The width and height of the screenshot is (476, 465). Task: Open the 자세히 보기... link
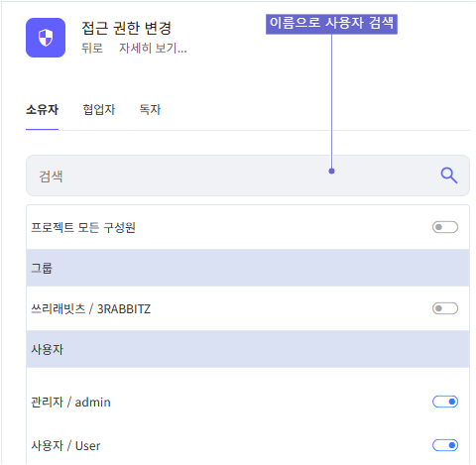click(x=153, y=49)
